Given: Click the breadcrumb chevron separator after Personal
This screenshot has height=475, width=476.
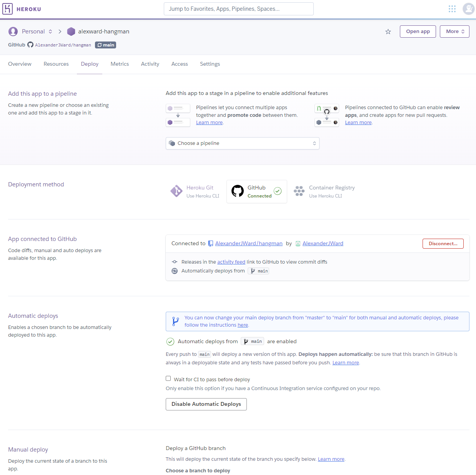Looking at the screenshot, I should click(60, 32).
